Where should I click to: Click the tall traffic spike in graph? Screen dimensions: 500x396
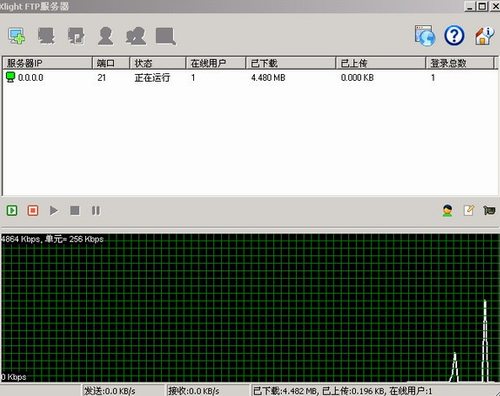point(485,341)
